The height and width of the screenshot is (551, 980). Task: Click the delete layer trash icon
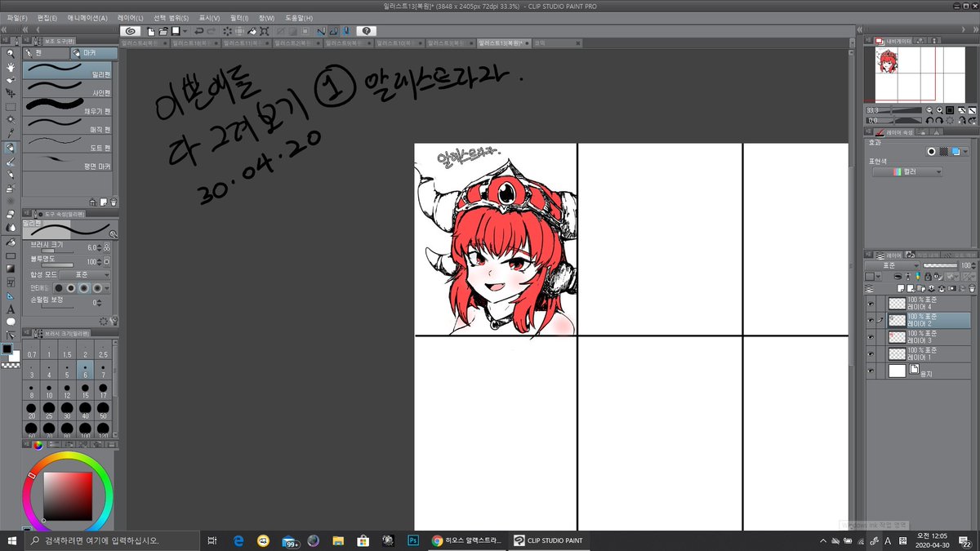pos(970,289)
